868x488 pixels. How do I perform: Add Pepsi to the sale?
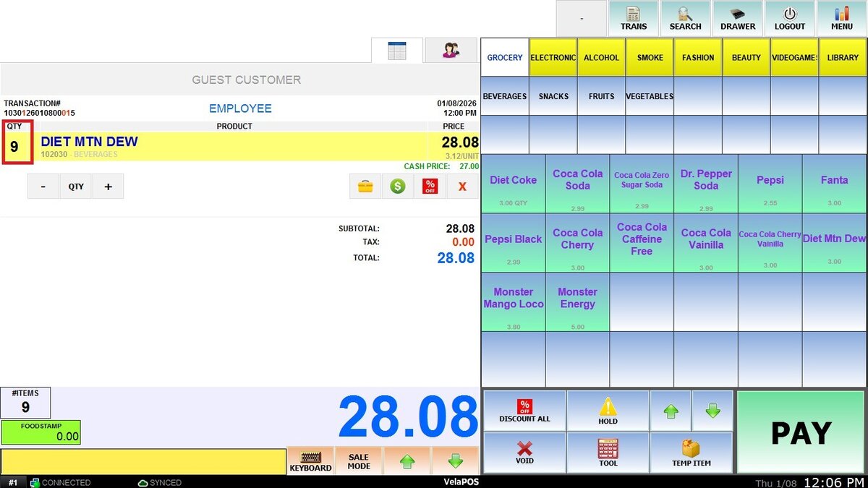770,184
